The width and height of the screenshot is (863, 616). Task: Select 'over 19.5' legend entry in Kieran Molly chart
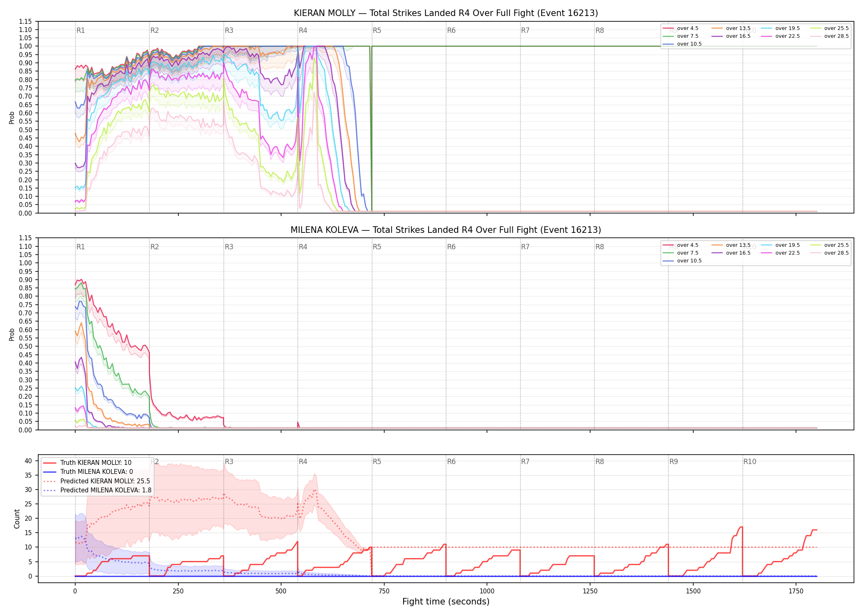click(x=780, y=28)
